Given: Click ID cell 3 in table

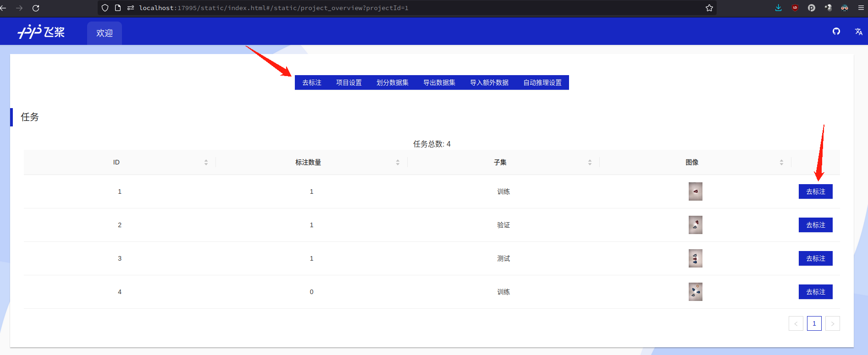Looking at the screenshot, I should pyautogui.click(x=120, y=258).
